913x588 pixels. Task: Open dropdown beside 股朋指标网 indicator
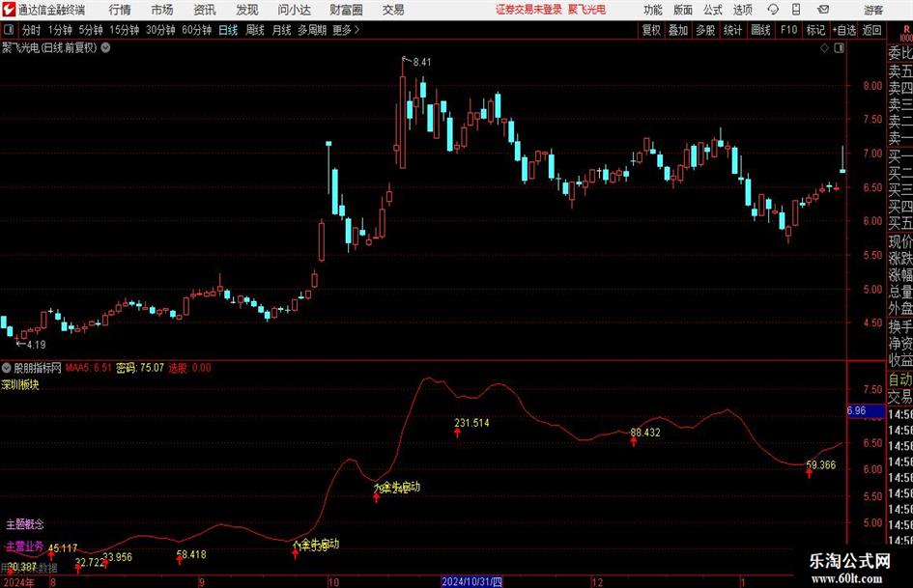click(7, 368)
